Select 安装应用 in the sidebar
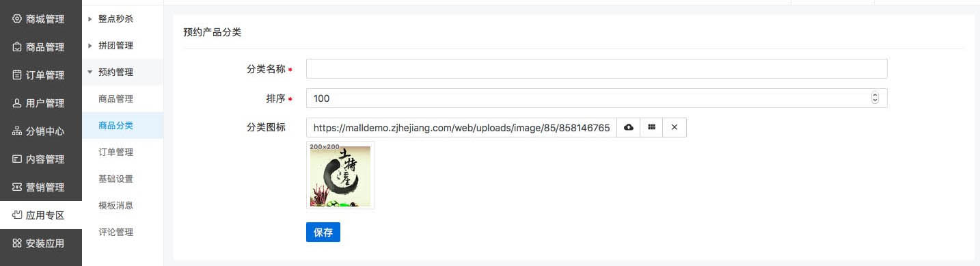 point(41,243)
